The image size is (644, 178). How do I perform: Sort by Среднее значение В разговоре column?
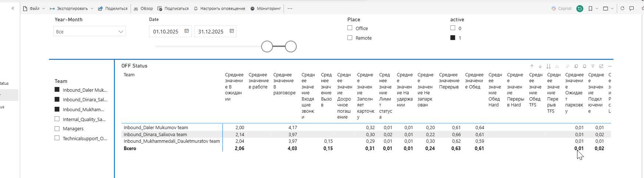284,84
